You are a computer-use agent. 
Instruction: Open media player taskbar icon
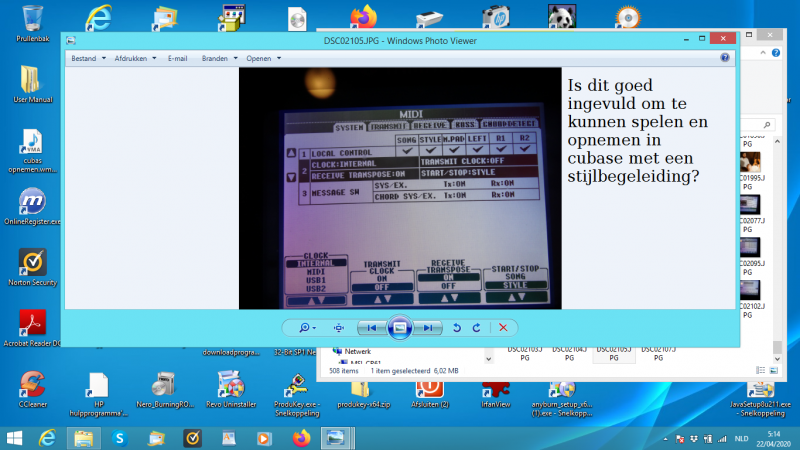pos(264,438)
